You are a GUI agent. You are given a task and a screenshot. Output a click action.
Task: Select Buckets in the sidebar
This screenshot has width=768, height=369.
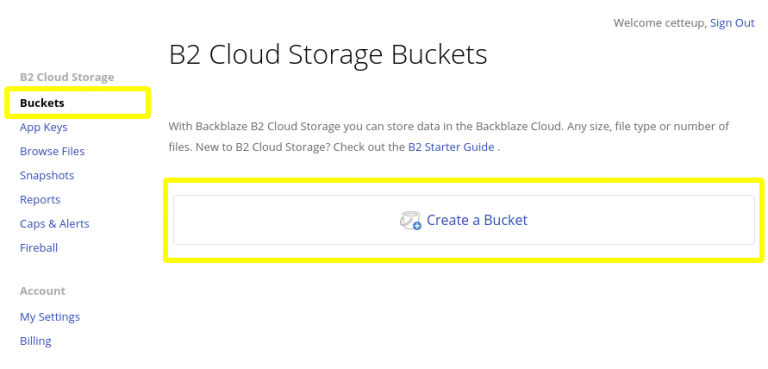coord(42,103)
